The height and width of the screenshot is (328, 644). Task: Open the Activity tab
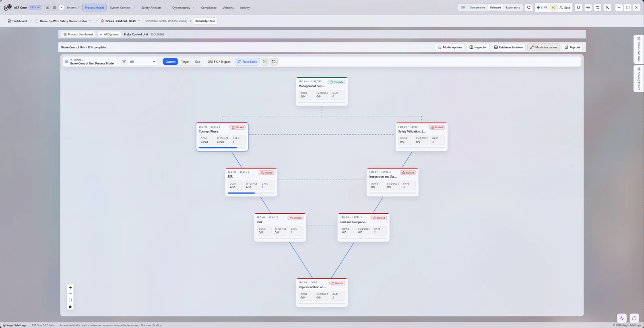coord(245,8)
